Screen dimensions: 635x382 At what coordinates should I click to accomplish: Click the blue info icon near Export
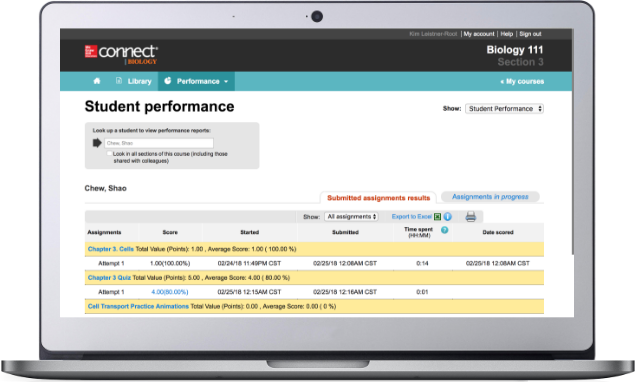click(x=447, y=217)
